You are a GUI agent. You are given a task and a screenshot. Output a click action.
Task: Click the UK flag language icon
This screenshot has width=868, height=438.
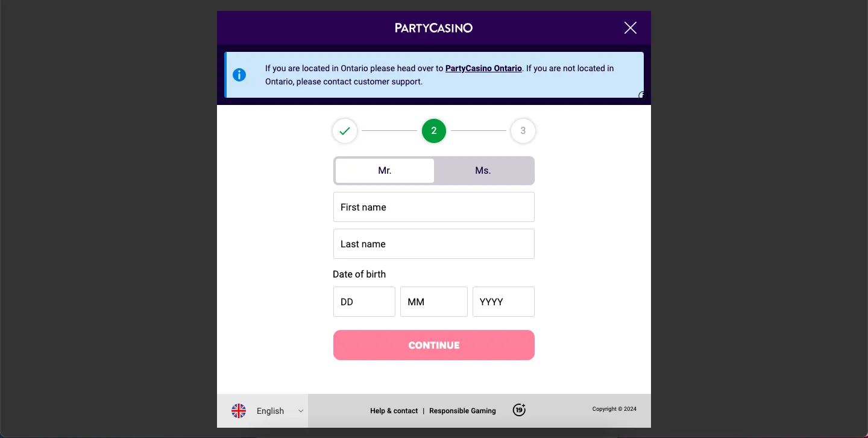239,411
